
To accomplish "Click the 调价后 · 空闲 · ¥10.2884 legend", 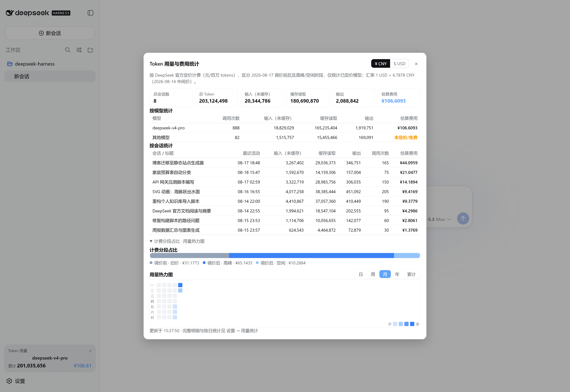I will [281, 263].
